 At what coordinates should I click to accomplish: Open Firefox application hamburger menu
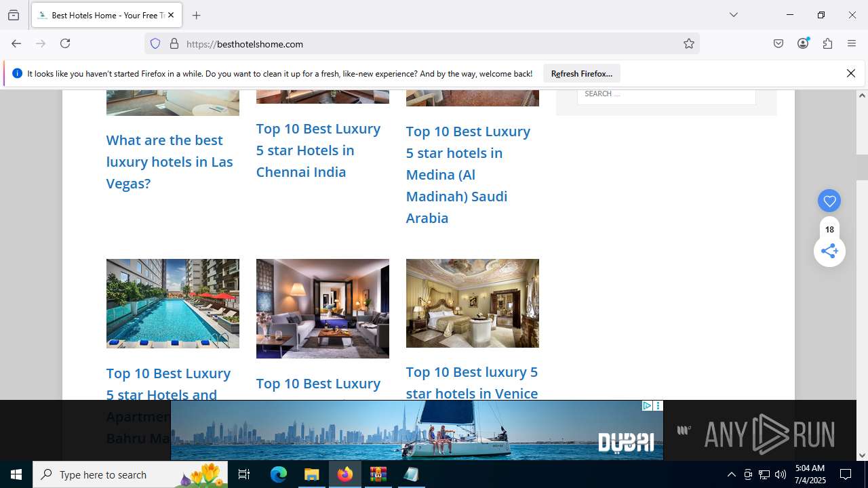(x=852, y=43)
